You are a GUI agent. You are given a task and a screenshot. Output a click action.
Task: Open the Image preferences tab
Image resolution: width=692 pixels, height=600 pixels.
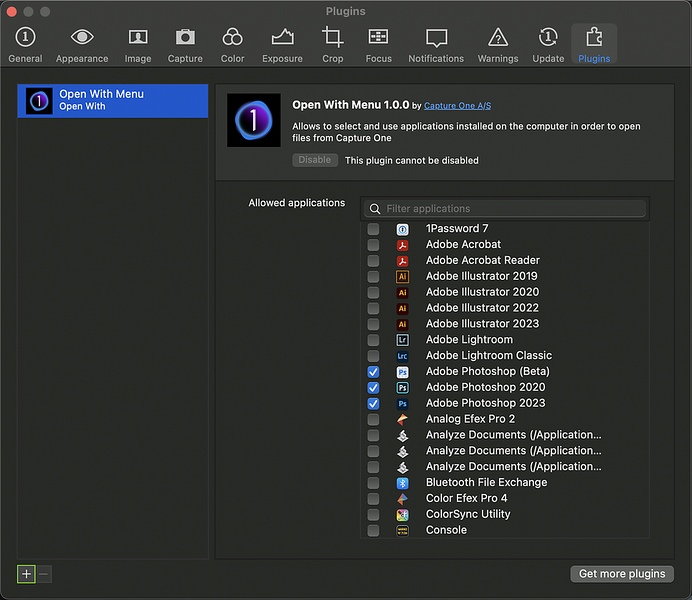click(138, 45)
